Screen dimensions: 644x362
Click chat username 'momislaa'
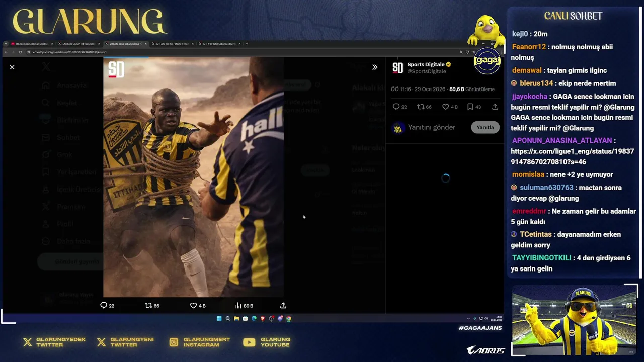[528, 175]
